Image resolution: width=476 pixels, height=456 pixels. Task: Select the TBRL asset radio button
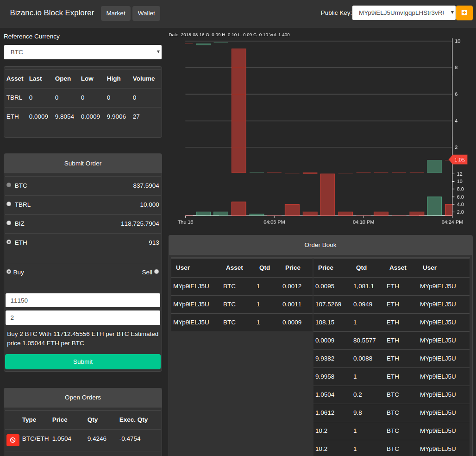click(9, 204)
